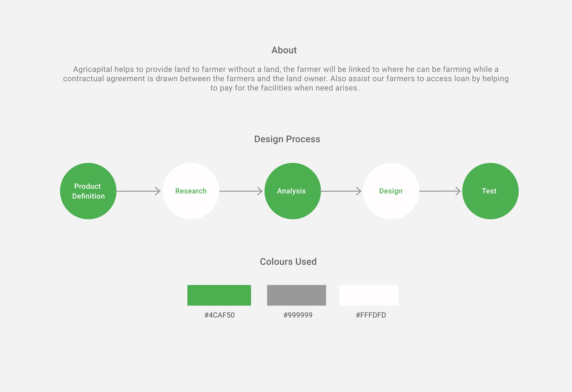Click the green Test circle

point(491,191)
